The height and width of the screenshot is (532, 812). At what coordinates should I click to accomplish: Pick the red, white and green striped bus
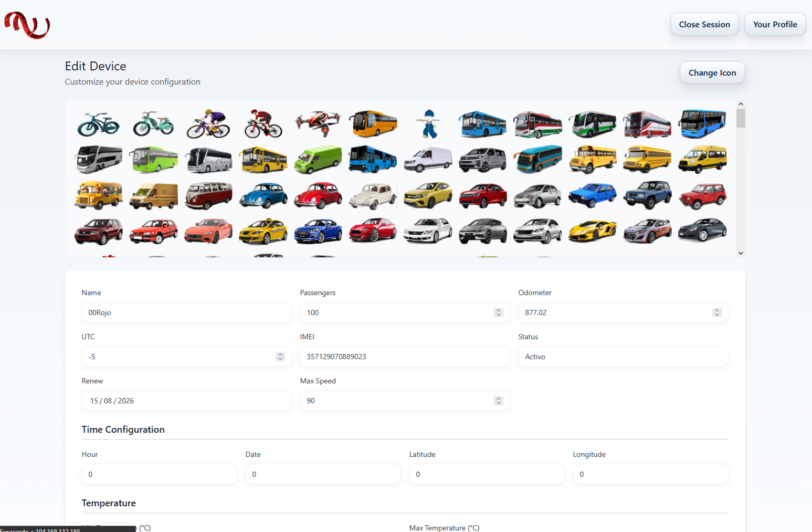[x=537, y=124]
